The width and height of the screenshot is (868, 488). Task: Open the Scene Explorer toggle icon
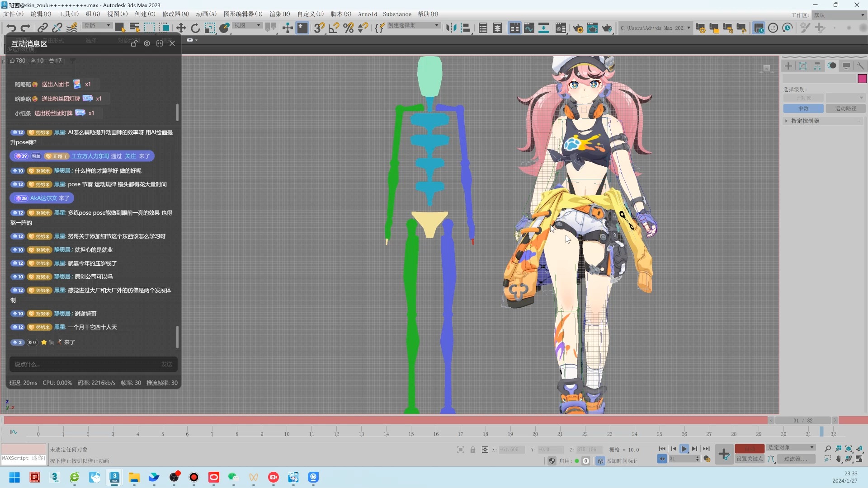click(483, 28)
